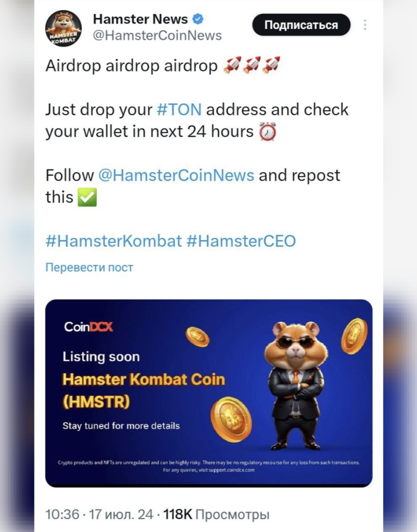Open the 118K Просмотры view count

tap(216, 514)
